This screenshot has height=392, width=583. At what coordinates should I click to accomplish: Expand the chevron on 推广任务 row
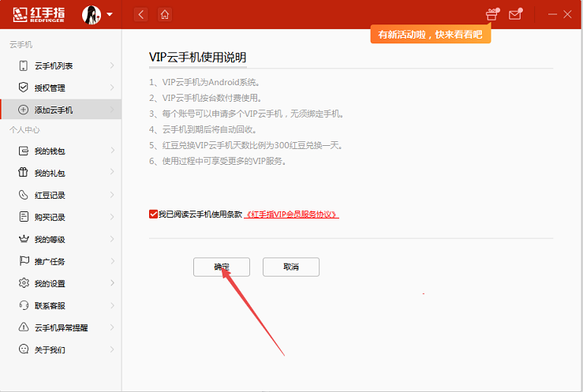[112, 261]
